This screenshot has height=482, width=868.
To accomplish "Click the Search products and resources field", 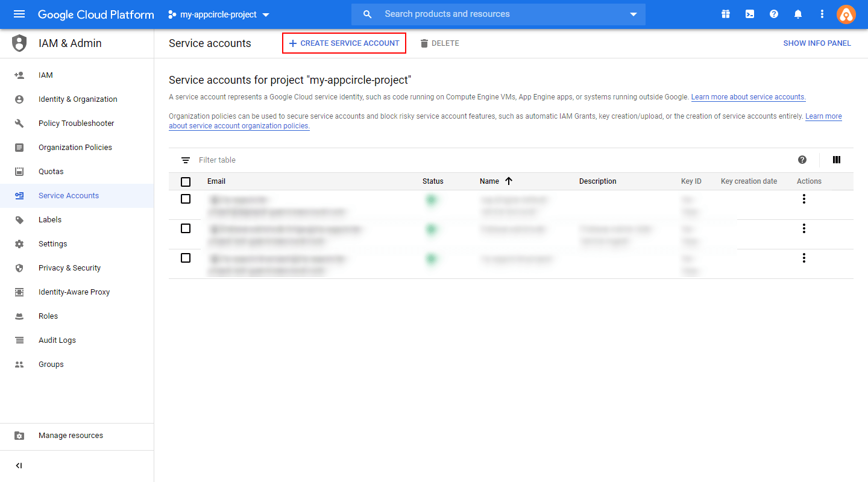I will pos(498,14).
